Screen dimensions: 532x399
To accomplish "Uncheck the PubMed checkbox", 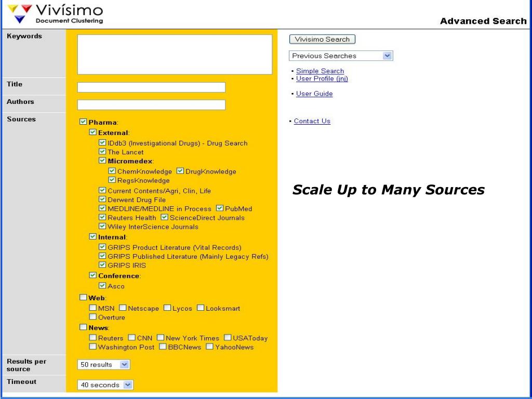I will (220, 208).
